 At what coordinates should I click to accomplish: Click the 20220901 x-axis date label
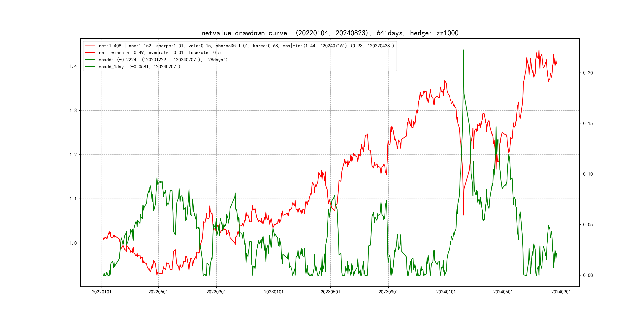tap(216, 292)
